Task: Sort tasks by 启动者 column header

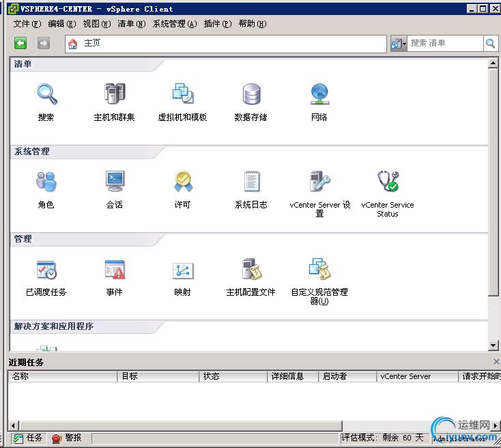Action: (347, 376)
